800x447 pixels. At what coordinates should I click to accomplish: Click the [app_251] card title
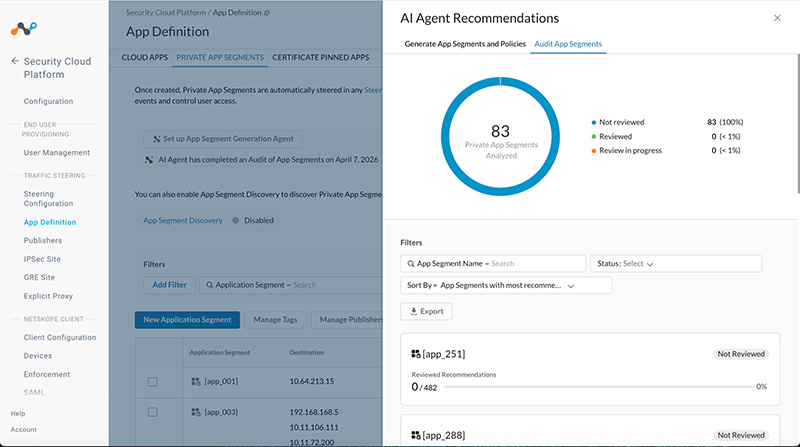tap(444, 354)
